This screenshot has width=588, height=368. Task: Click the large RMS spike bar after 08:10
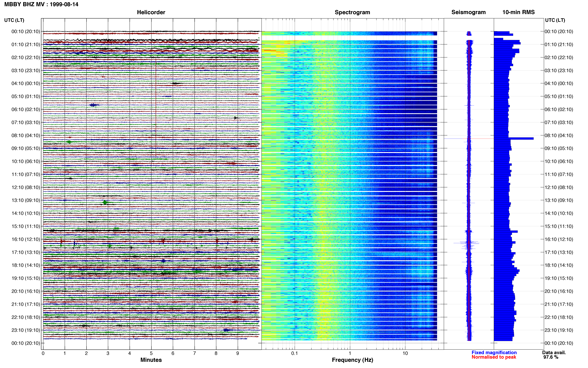tap(514, 138)
